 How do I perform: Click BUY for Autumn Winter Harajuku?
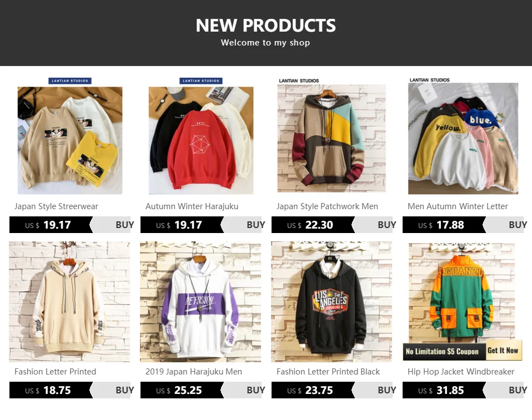(242, 225)
